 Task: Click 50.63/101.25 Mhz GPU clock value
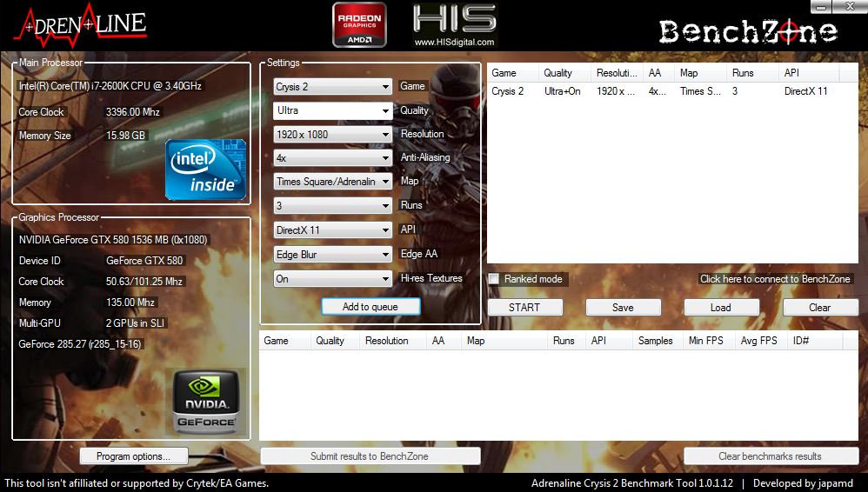coord(144,282)
